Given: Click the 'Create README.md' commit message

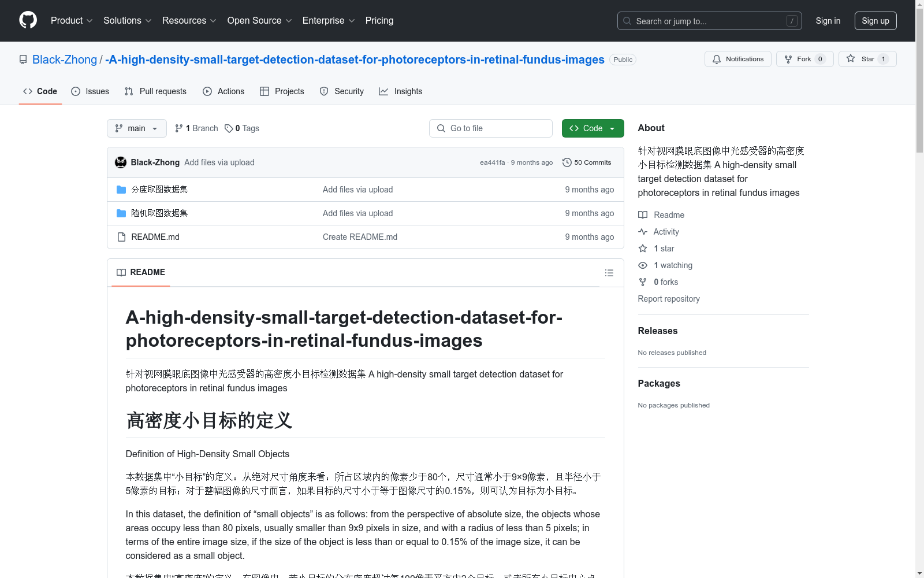Looking at the screenshot, I should click(x=360, y=237).
